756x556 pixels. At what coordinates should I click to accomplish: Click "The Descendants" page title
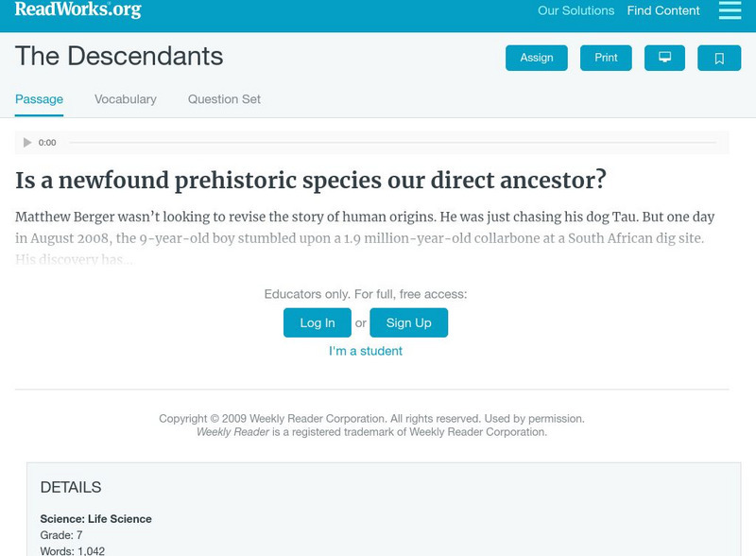click(119, 56)
